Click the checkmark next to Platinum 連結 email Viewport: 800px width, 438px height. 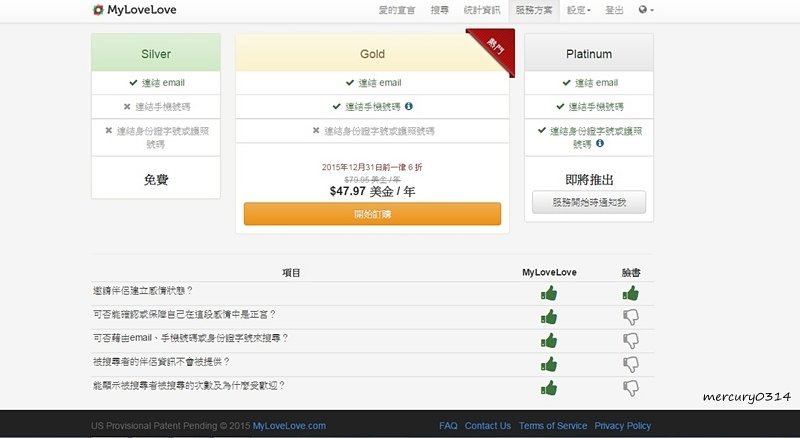[x=566, y=82]
